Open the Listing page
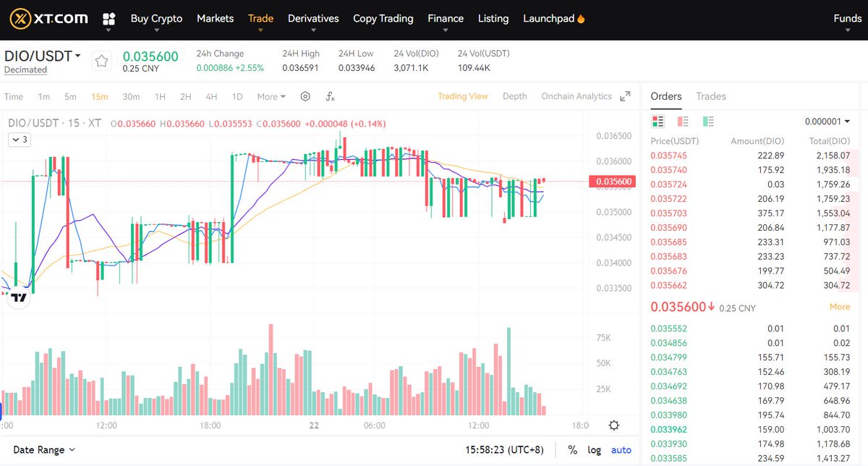The image size is (868, 466). point(493,19)
